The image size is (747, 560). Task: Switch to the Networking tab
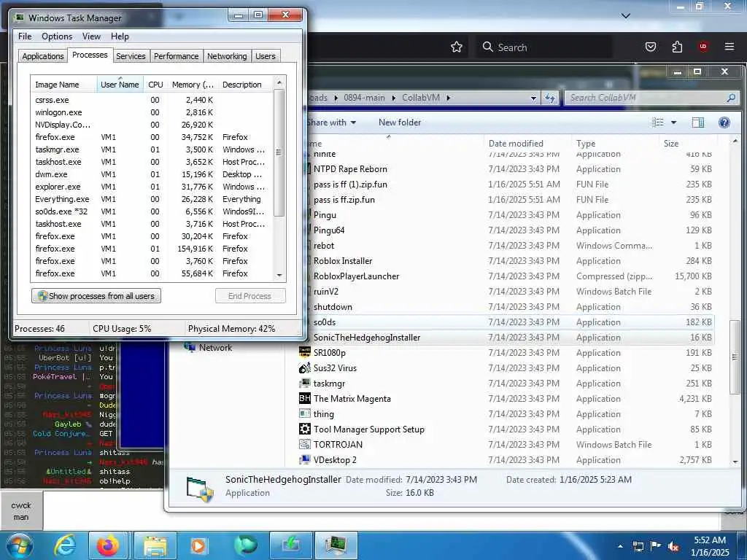227,56
